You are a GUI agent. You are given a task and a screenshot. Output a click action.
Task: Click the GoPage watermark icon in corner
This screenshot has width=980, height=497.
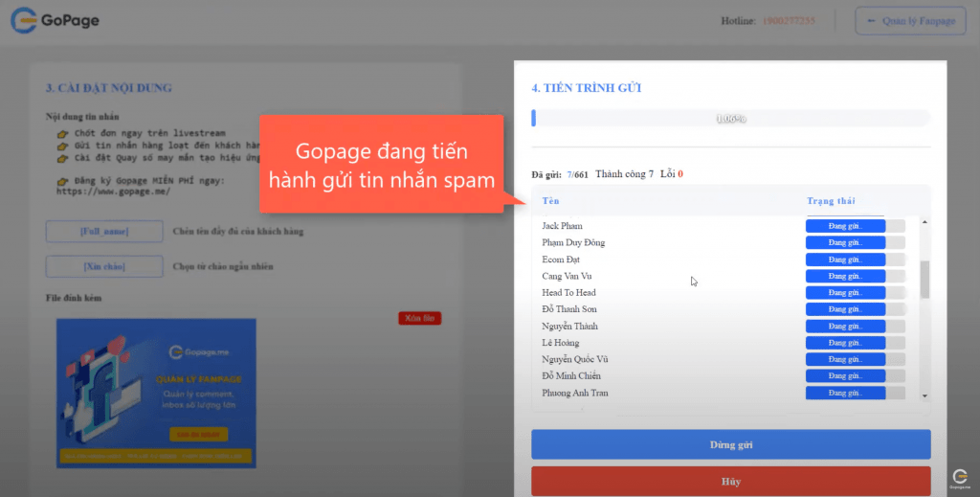point(960,478)
